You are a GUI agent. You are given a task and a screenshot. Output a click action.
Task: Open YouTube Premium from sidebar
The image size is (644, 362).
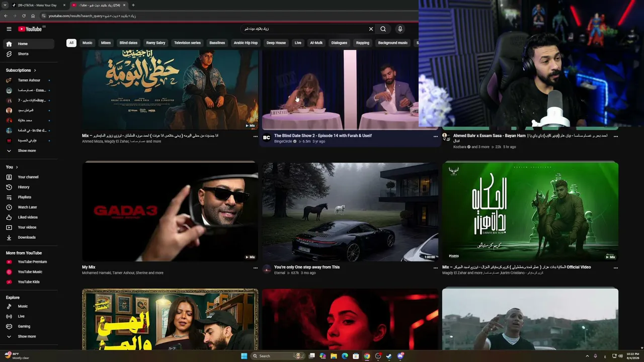coord(28,261)
